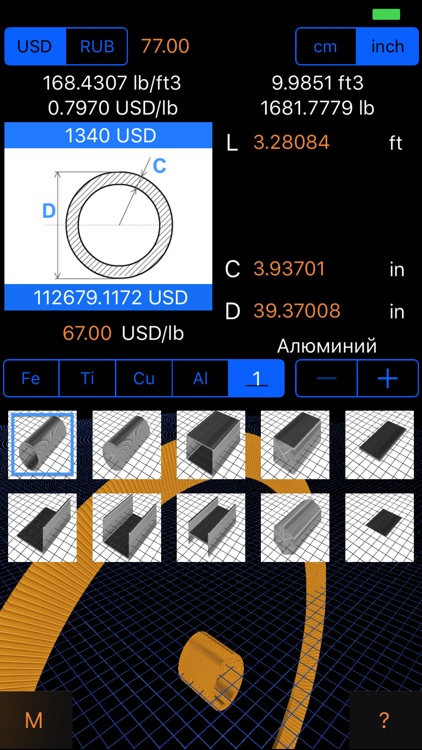The width and height of the screenshot is (422, 750).
Task: Switch currency to RUB
Action: pos(97,46)
